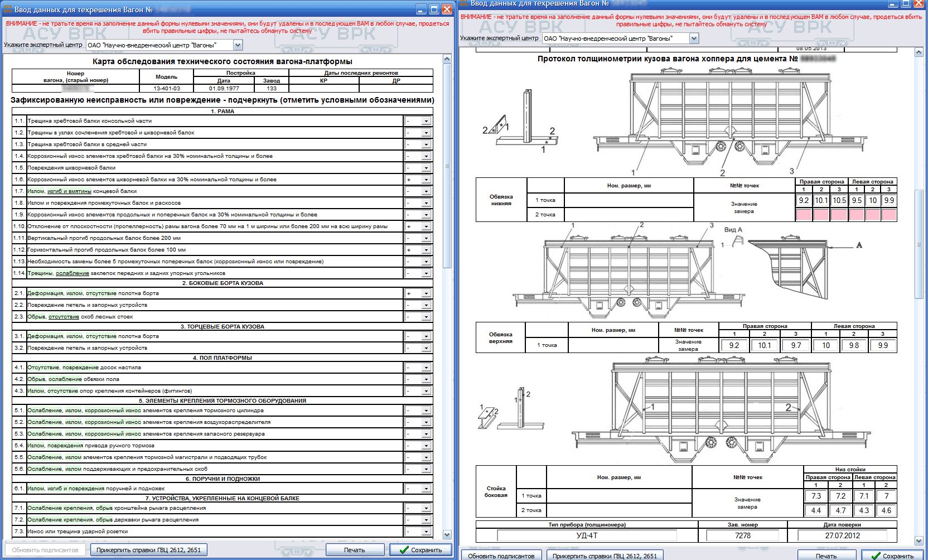Click Дата поверки field 27.07.2012
The image size is (928, 560).
point(842,535)
